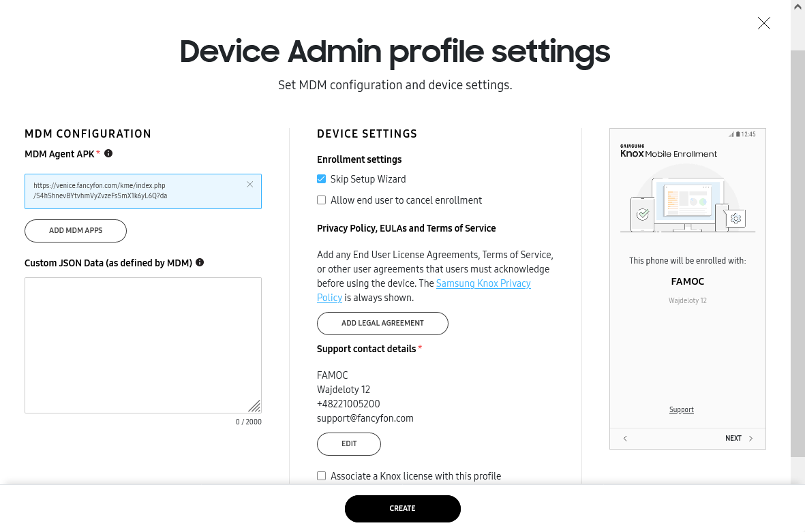Enable Allow end user to cancel enrollment

pyautogui.click(x=321, y=200)
